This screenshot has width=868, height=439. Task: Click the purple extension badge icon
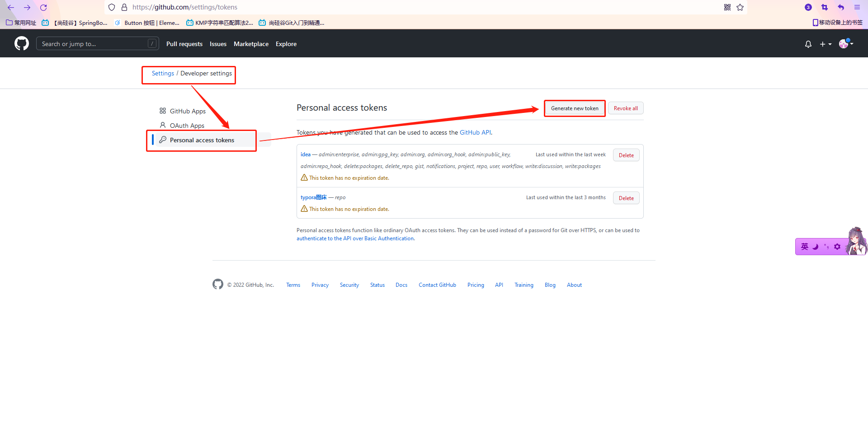click(x=808, y=7)
